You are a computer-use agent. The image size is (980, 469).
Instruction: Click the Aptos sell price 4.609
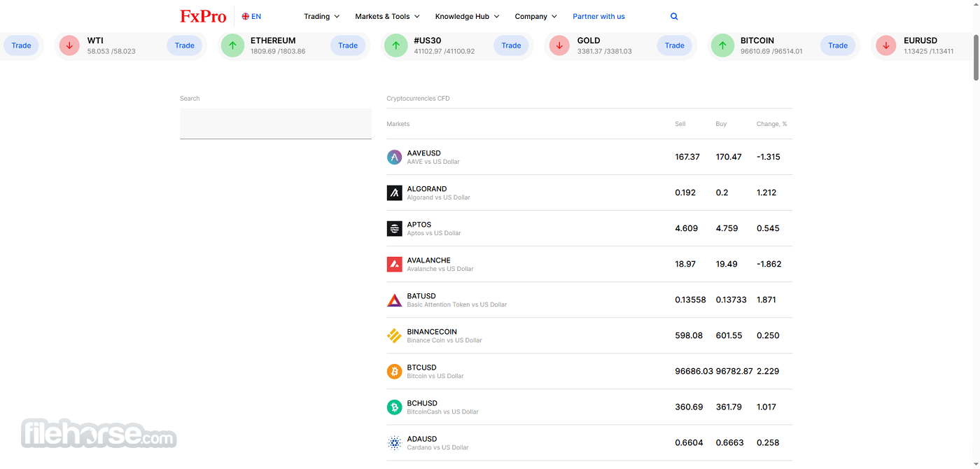[x=687, y=228]
